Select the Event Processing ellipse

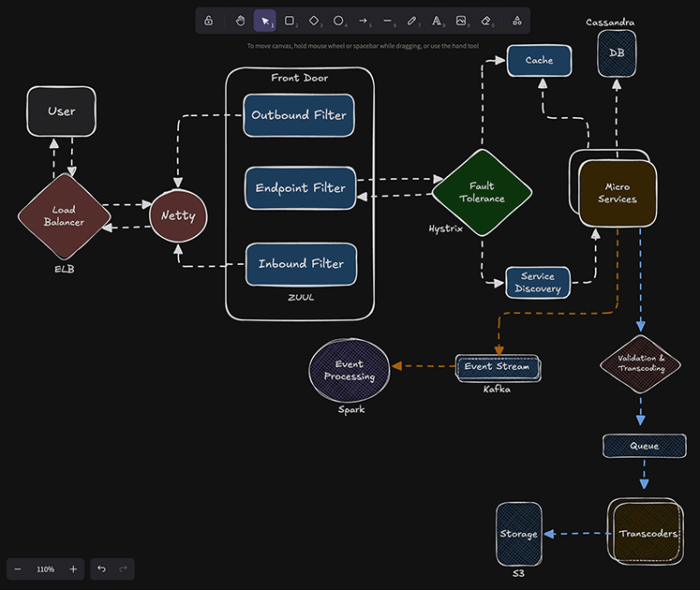click(x=350, y=371)
